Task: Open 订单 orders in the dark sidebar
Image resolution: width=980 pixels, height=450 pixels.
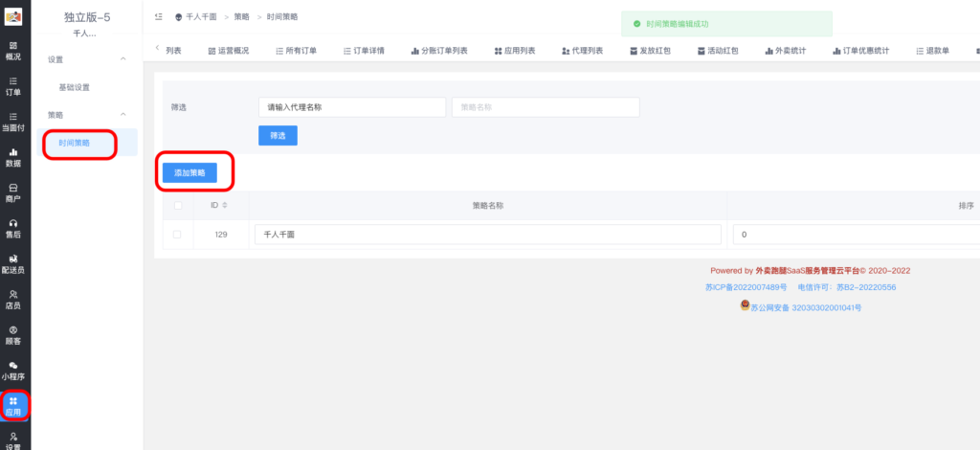Action: [x=13, y=86]
